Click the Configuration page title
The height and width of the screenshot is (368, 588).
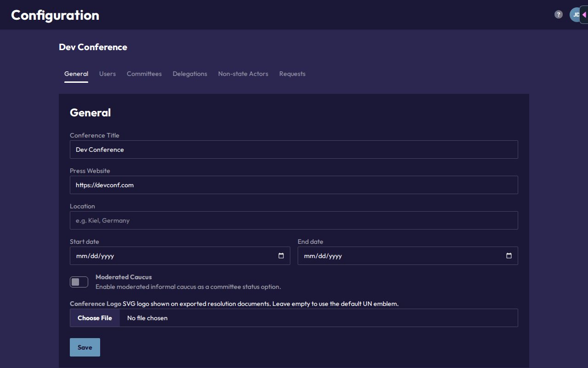coord(55,15)
